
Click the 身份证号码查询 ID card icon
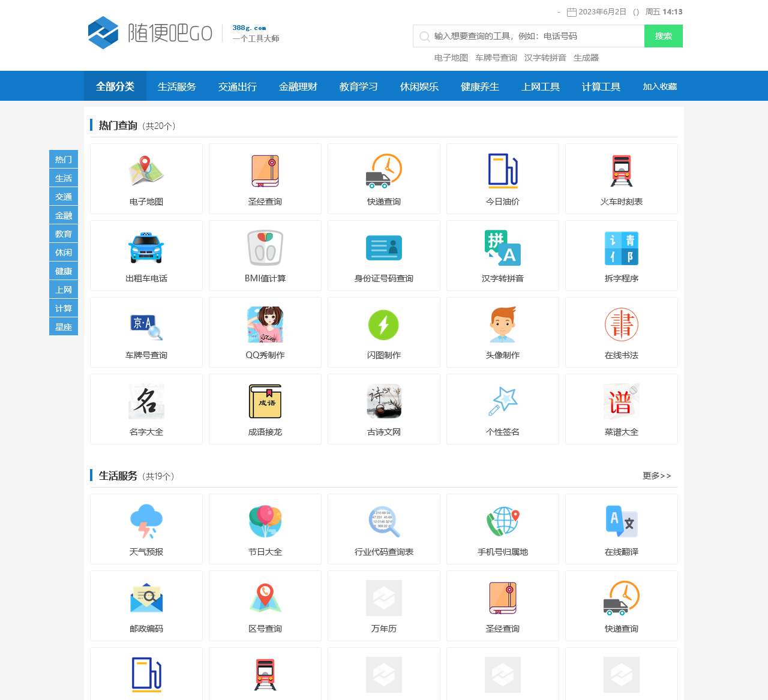[384, 248]
